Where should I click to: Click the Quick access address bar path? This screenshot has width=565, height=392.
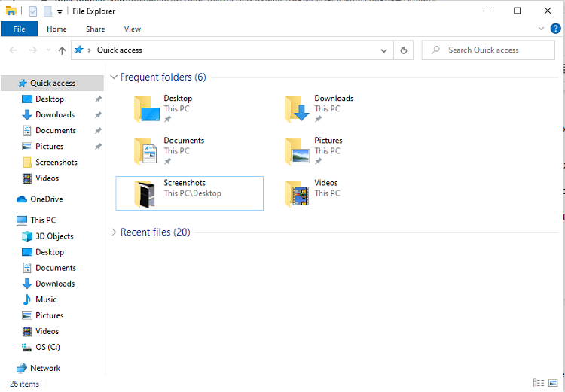pos(119,50)
